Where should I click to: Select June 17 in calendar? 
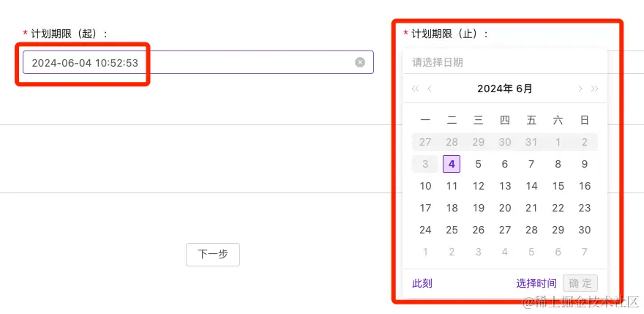pyautogui.click(x=425, y=208)
